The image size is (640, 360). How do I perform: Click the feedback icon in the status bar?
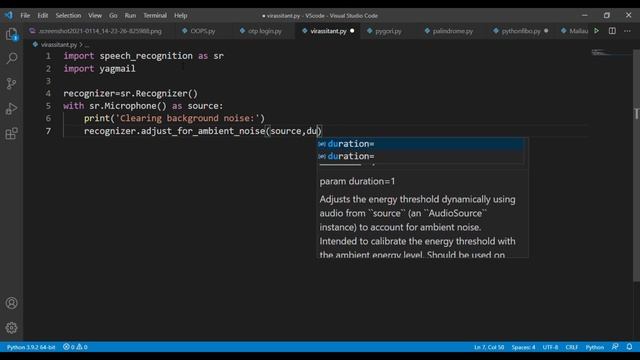pyautogui.click(x=615, y=347)
